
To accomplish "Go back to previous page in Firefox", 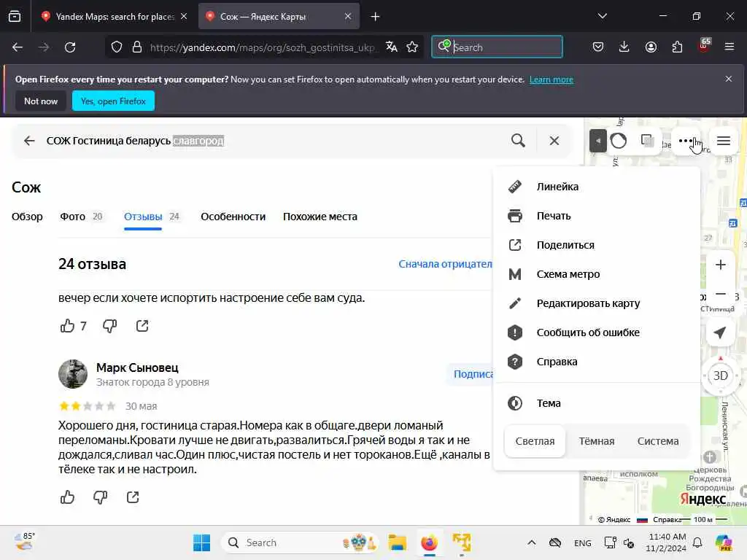I will pos(18,47).
